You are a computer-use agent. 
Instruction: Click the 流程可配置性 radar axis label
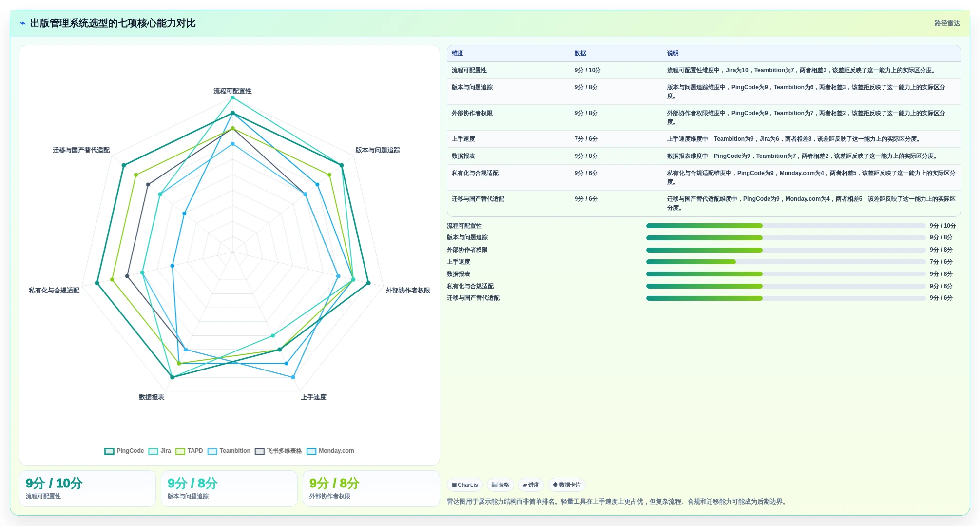click(x=232, y=91)
